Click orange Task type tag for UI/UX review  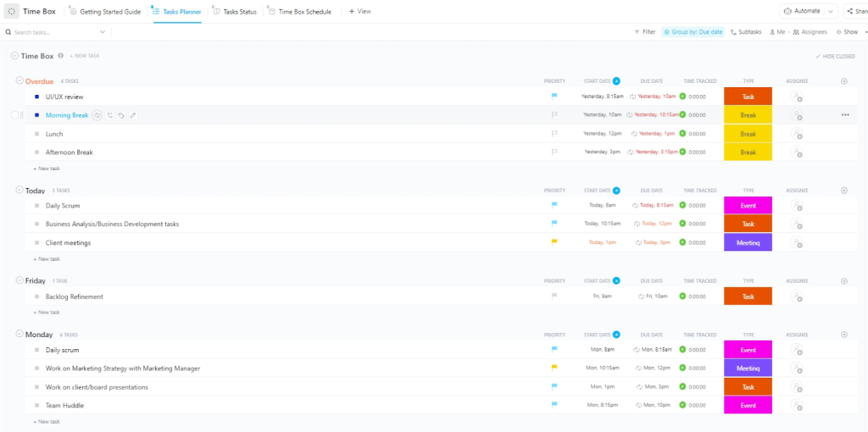coord(748,97)
